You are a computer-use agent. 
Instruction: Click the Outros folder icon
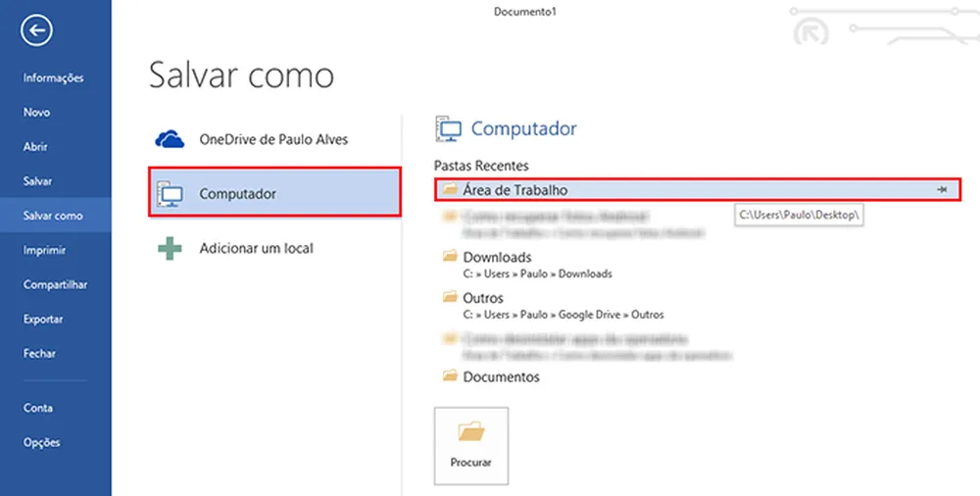(450, 298)
